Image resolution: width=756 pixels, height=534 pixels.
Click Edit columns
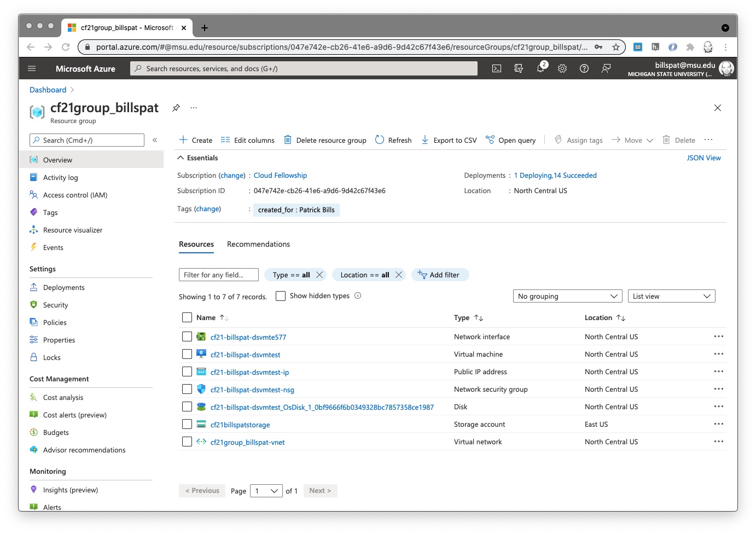click(x=248, y=140)
